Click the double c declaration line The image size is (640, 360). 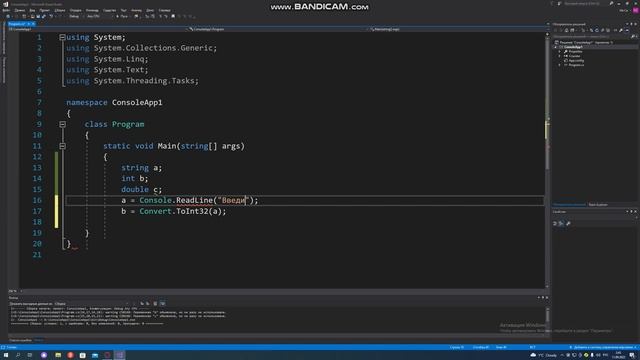pos(142,189)
